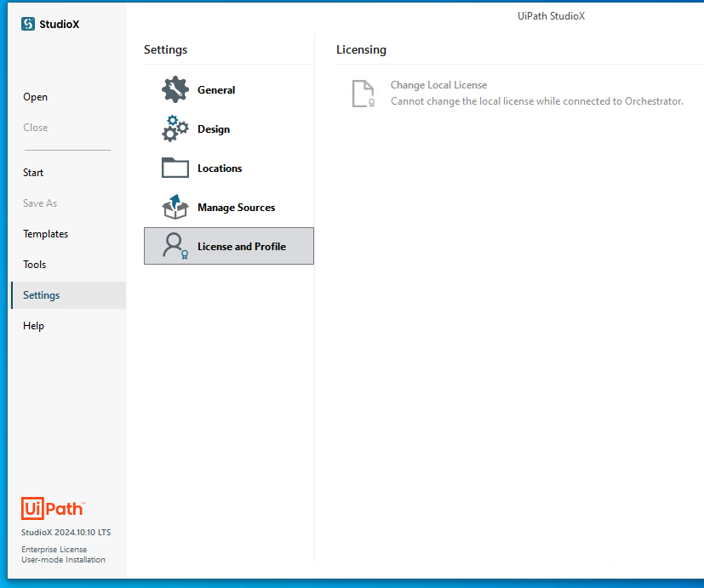Open the Design settings section
The image size is (704, 588).
coord(228,128)
